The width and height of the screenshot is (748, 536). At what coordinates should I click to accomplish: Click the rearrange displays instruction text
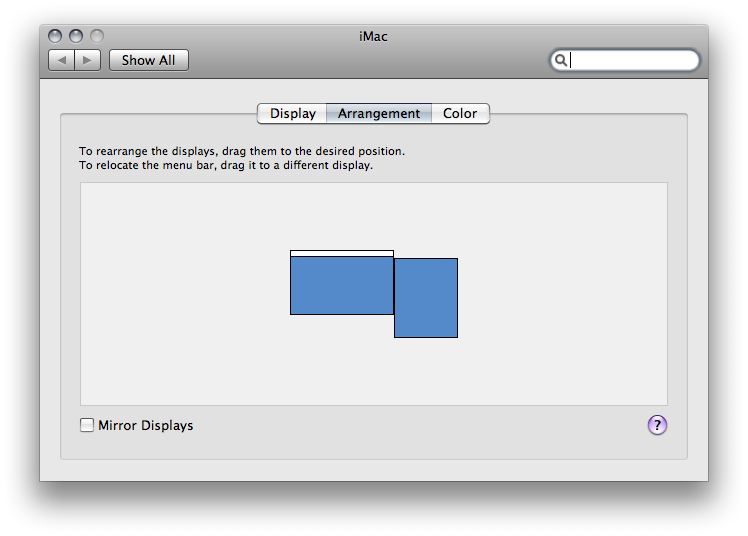[x=242, y=151]
